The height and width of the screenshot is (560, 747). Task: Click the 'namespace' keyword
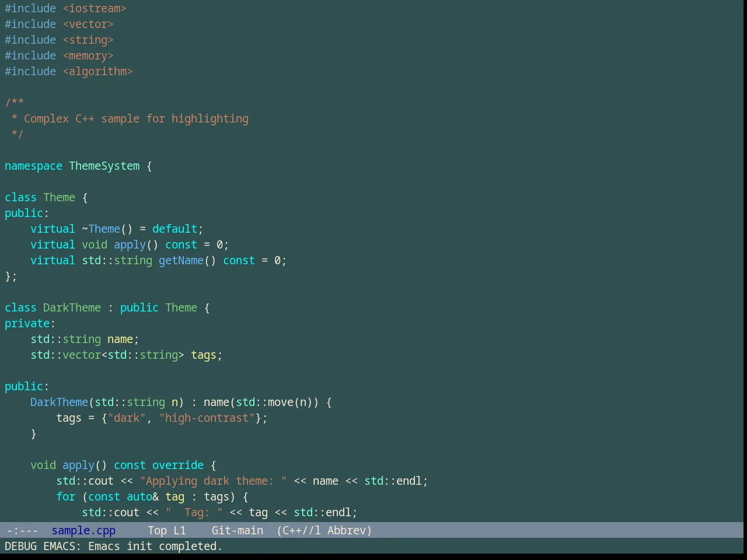click(x=33, y=166)
